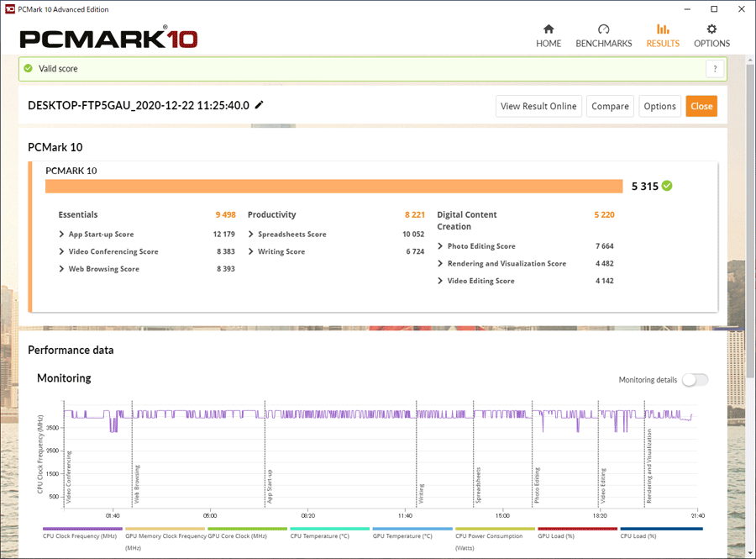The image size is (756, 559).
Task: Expand Video Conferencing Score row
Action: (61, 251)
